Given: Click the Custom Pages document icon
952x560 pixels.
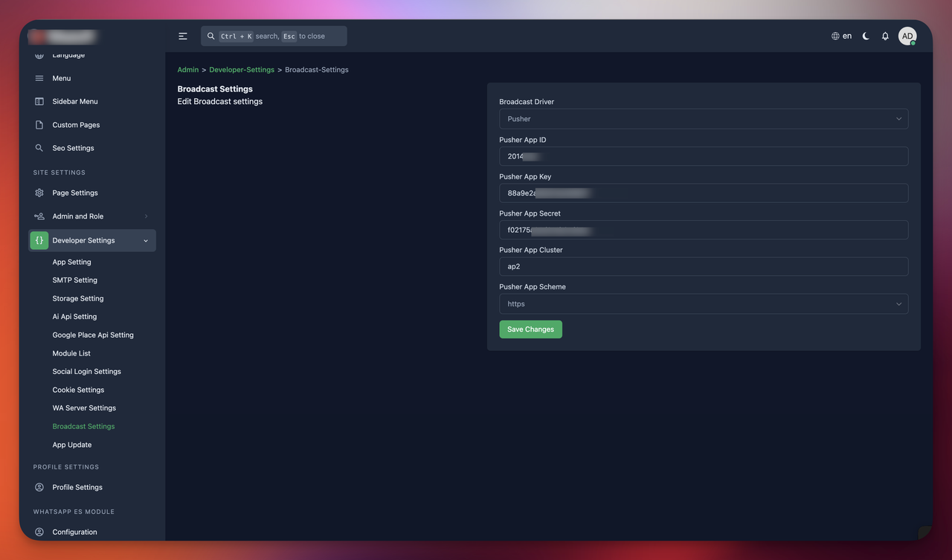Looking at the screenshot, I should point(39,125).
